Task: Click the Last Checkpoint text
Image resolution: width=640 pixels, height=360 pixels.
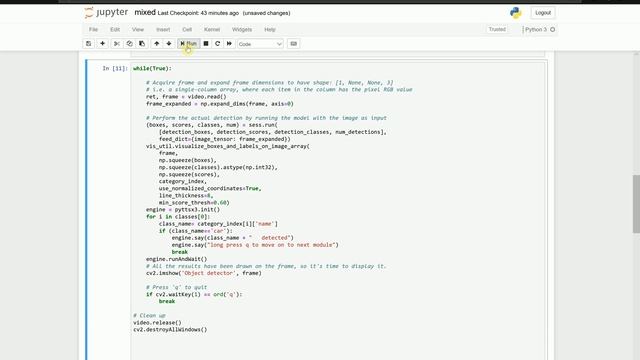Action: coord(198,13)
